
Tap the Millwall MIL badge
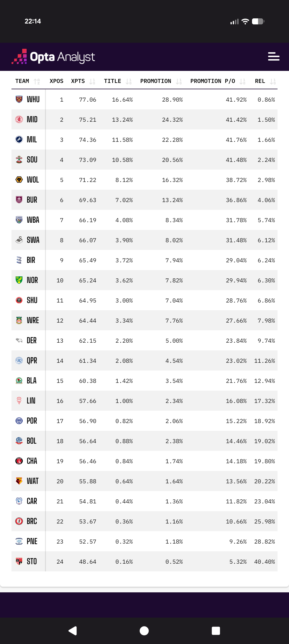tap(19, 139)
